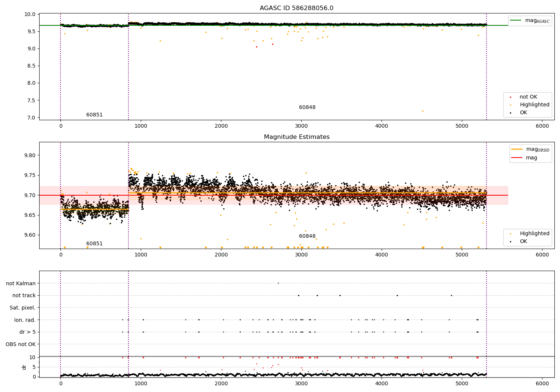This screenshot has width=560, height=392.
Task: Select red mag legend line in middle plot
Action: 517,158
